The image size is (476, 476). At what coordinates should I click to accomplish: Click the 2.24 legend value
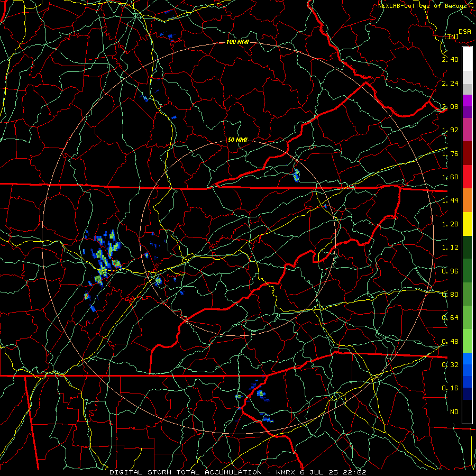(450, 83)
